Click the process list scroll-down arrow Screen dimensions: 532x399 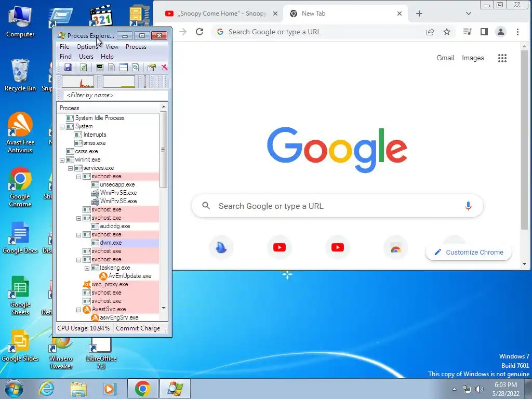[x=164, y=308]
